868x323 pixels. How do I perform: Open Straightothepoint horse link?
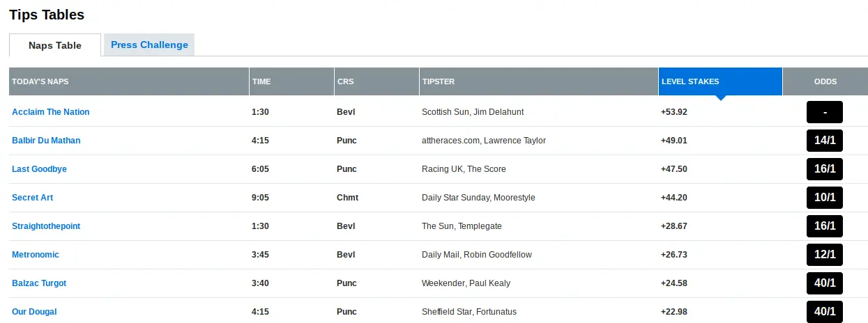46,226
